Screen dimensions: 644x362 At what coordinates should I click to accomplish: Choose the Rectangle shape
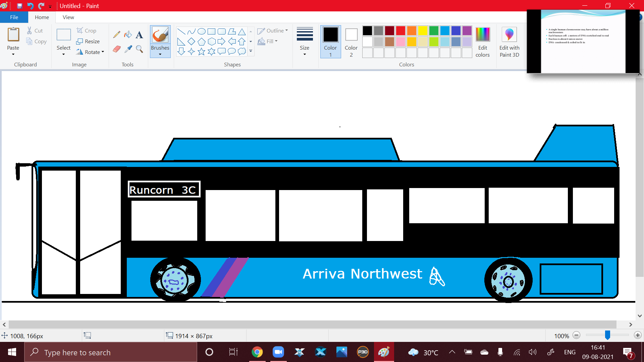click(211, 32)
